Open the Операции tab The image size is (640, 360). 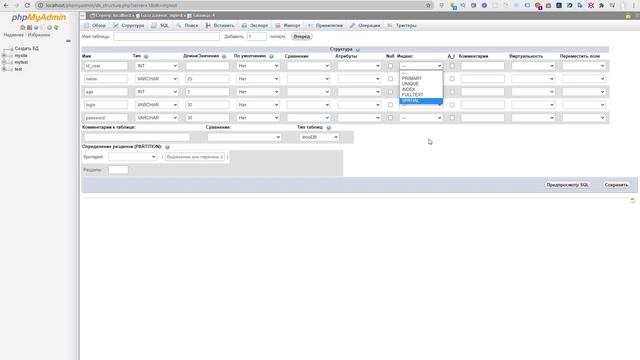coord(365,25)
